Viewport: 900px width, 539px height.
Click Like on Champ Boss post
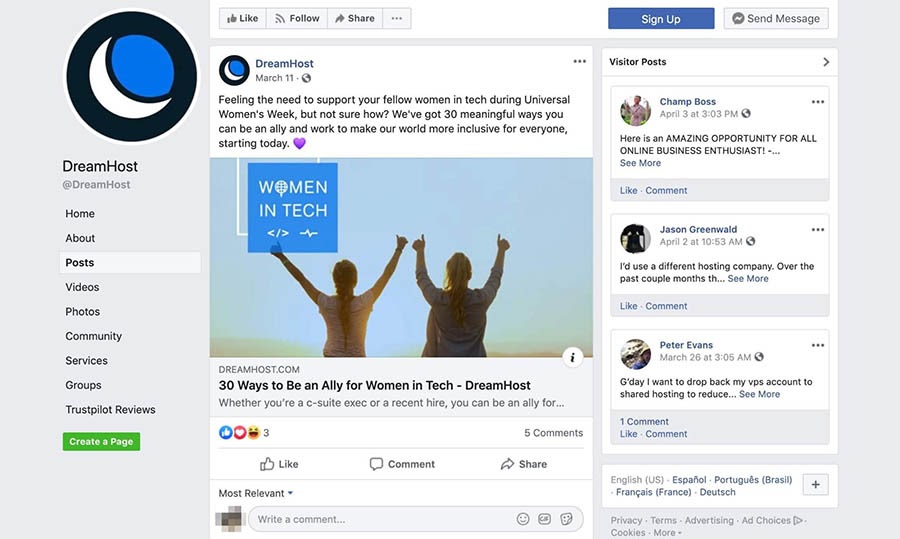click(x=629, y=191)
